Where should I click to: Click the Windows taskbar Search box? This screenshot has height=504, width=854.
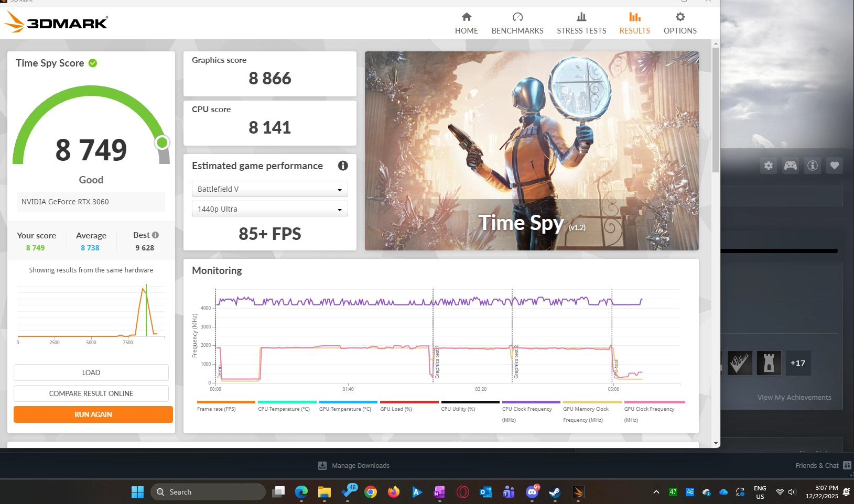point(208,492)
